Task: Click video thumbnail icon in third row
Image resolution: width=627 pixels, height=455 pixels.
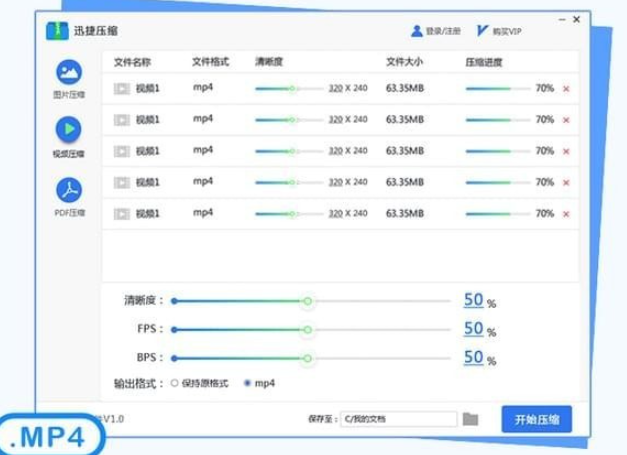Action: coord(122,151)
